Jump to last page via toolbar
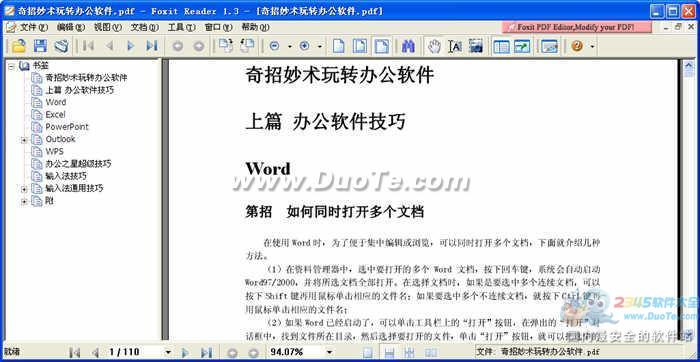The image size is (700, 362). [152, 46]
